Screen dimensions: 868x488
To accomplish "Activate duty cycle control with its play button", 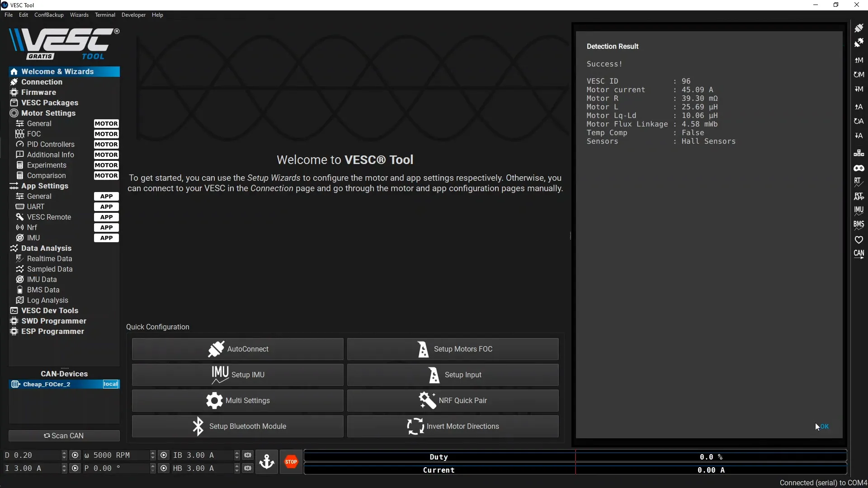I will pos(75,455).
